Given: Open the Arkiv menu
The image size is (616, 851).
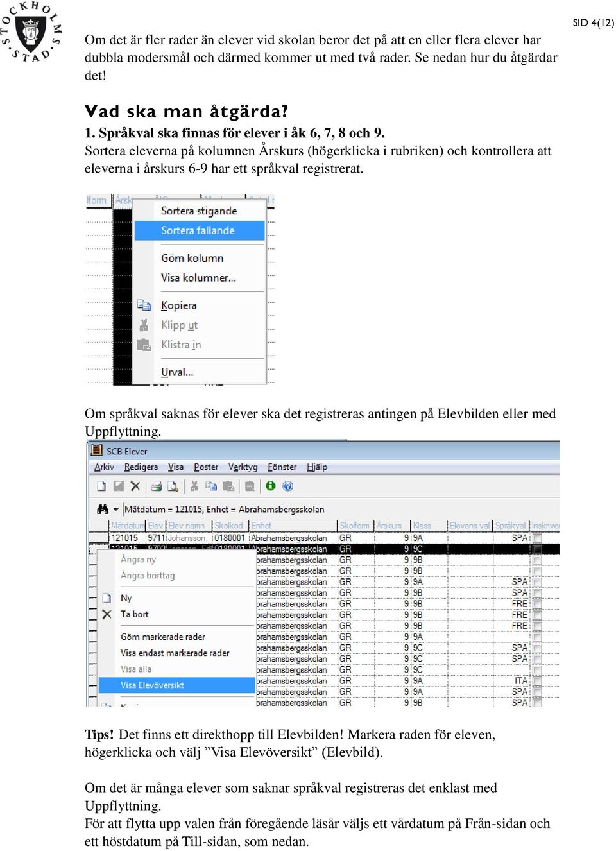Looking at the screenshot, I should (104, 467).
